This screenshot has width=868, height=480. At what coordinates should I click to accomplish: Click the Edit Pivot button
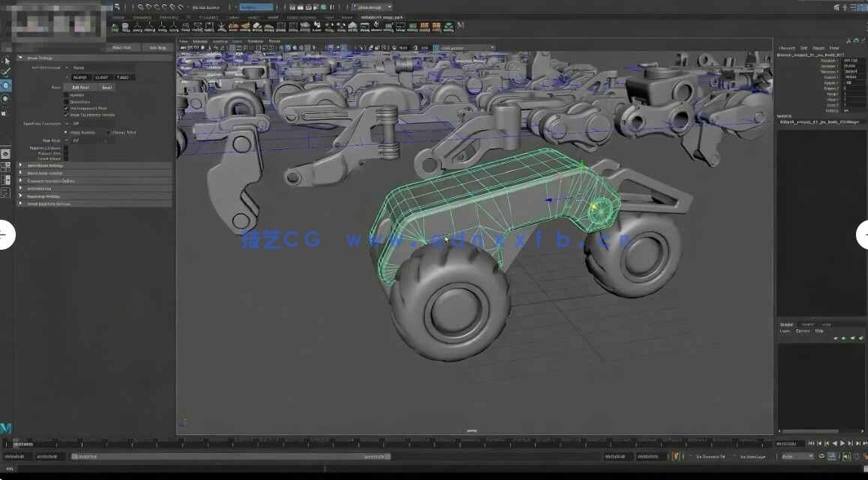80,87
